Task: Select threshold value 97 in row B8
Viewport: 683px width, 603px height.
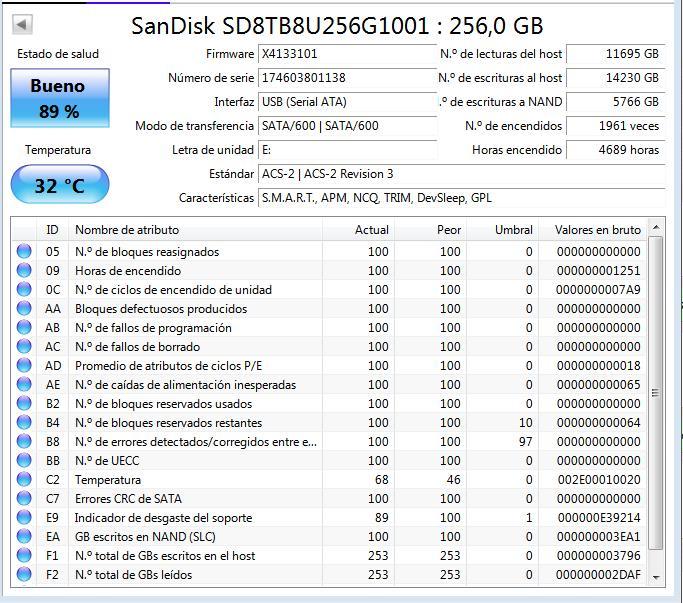Action: (x=526, y=442)
